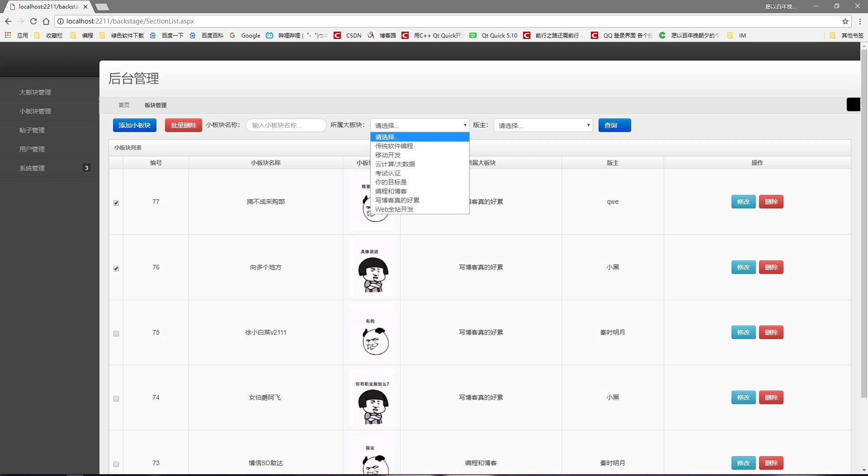Click 修改 for row 75
The image size is (868, 476).
(743, 332)
